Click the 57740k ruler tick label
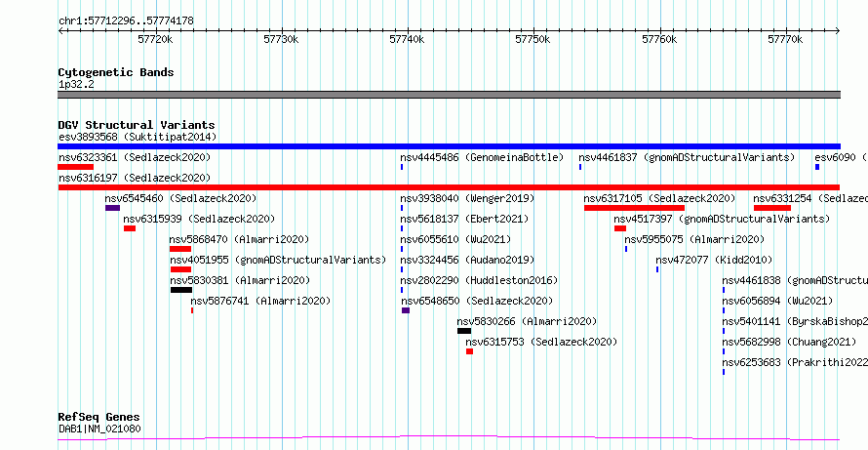The width and height of the screenshot is (868, 450). click(407, 39)
